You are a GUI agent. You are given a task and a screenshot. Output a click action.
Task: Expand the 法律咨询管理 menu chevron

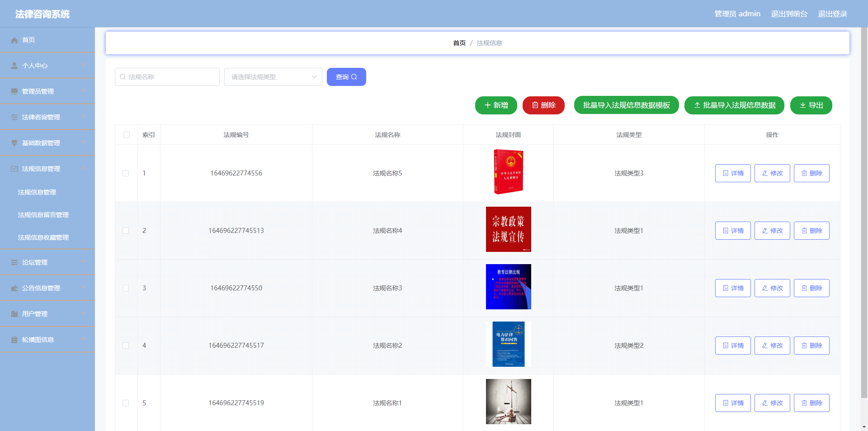click(83, 117)
